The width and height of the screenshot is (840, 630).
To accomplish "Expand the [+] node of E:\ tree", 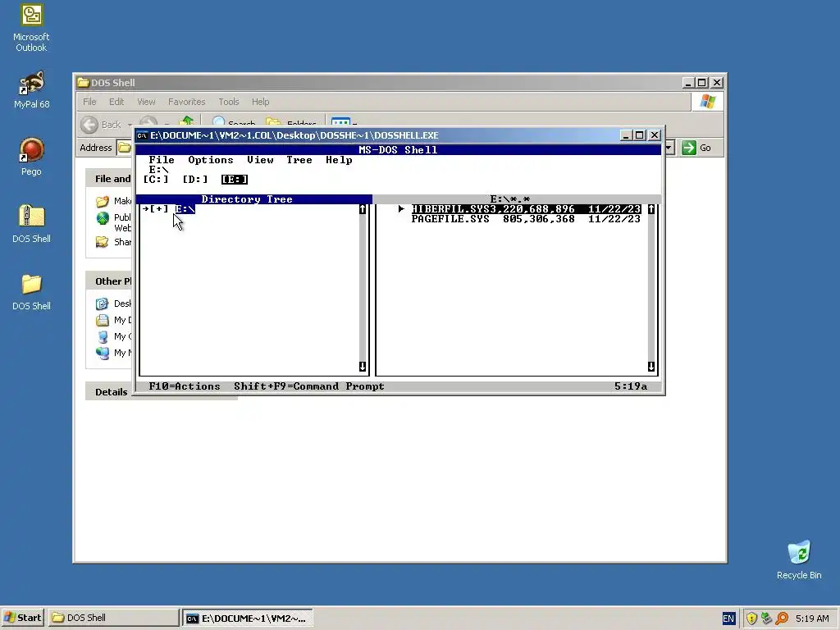I will pyautogui.click(x=158, y=209).
